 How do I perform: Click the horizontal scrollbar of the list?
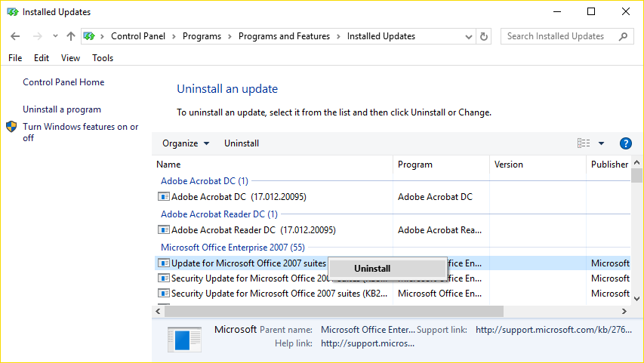(332, 311)
